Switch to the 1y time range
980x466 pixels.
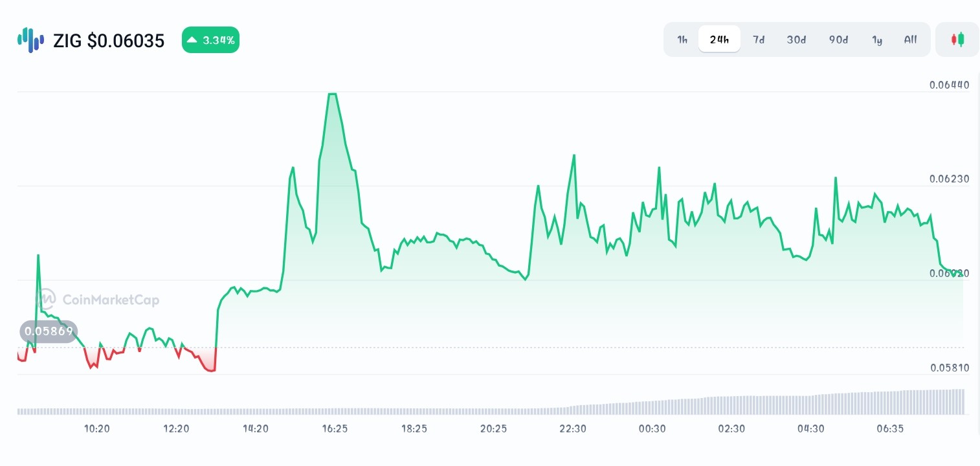(x=877, y=39)
